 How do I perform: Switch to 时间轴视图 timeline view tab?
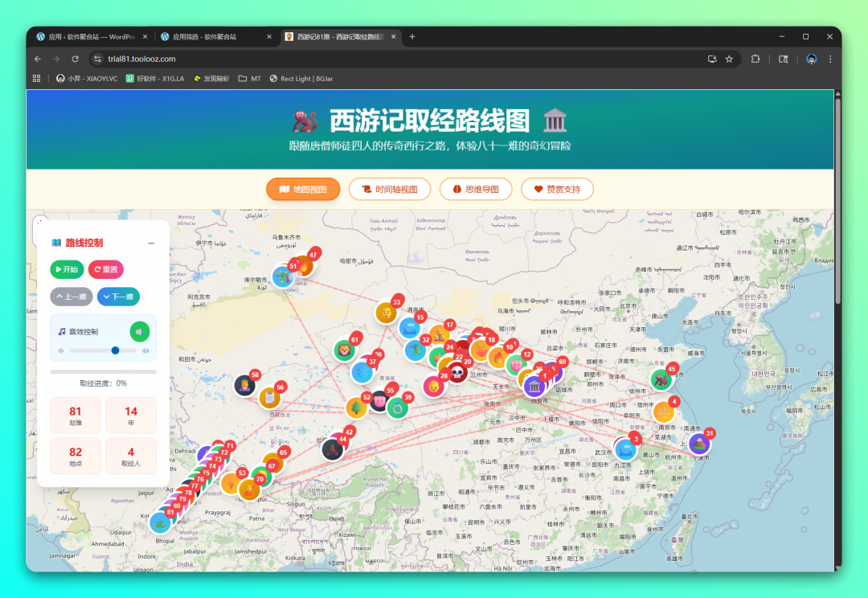pyautogui.click(x=390, y=190)
